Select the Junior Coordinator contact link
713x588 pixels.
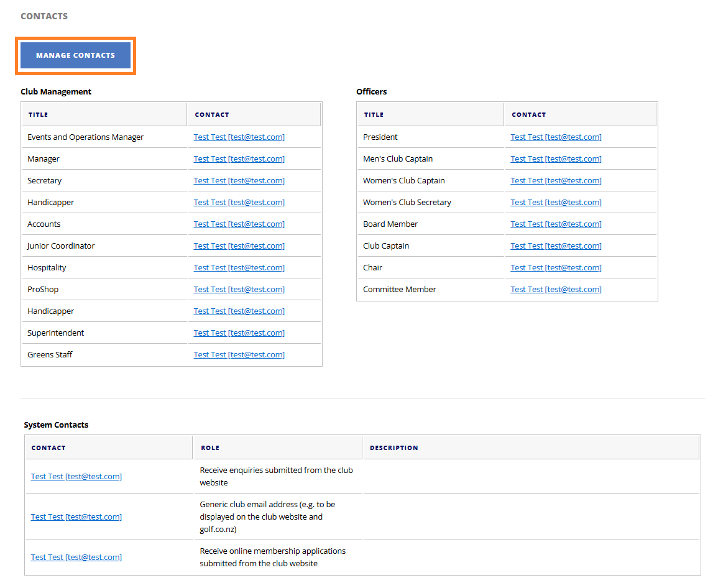pos(239,246)
